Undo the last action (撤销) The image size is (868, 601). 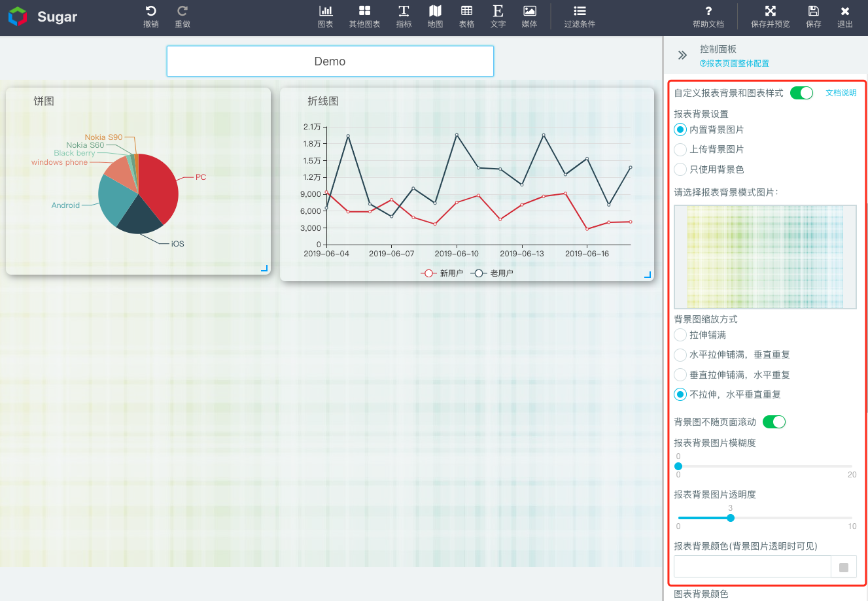click(151, 17)
